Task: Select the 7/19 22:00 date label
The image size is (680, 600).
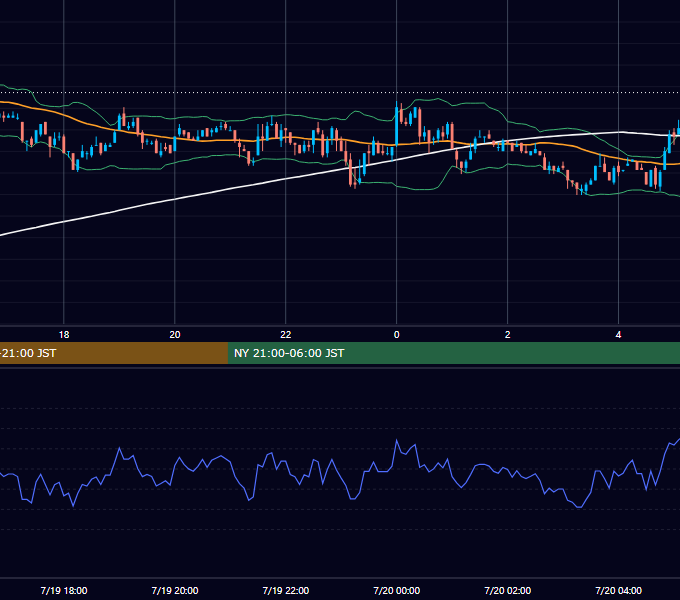Action: pyautogui.click(x=286, y=590)
